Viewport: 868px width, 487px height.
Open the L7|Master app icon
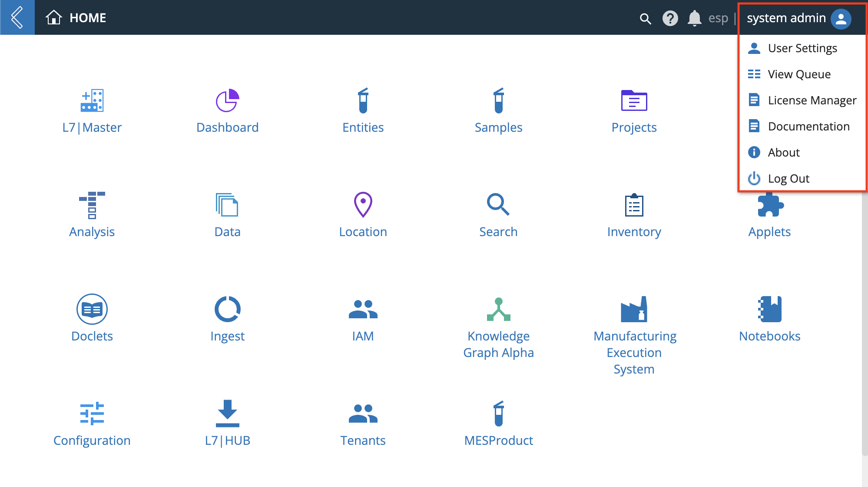pyautogui.click(x=92, y=100)
